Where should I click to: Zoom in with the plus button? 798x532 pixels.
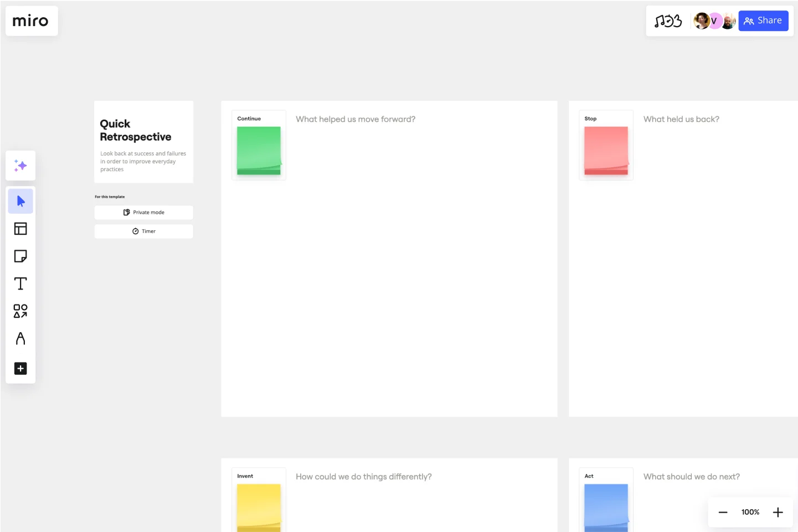click(778, 513)
